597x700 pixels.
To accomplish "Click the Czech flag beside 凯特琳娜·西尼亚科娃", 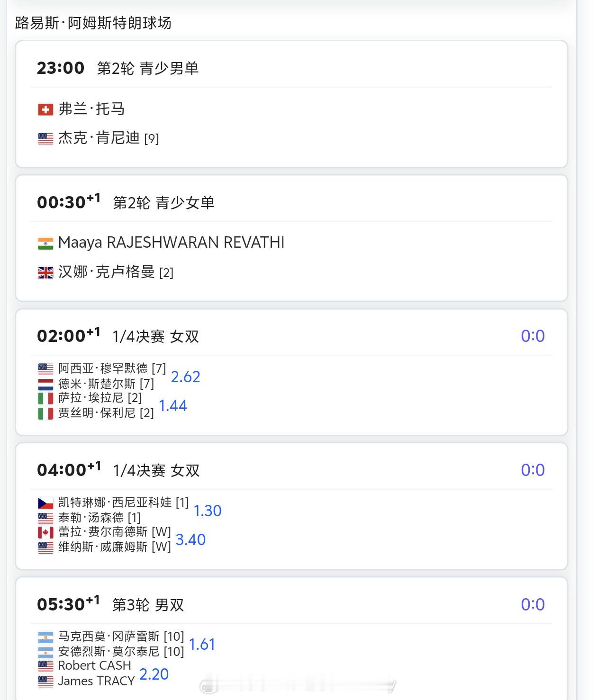I will click(45, 503).
